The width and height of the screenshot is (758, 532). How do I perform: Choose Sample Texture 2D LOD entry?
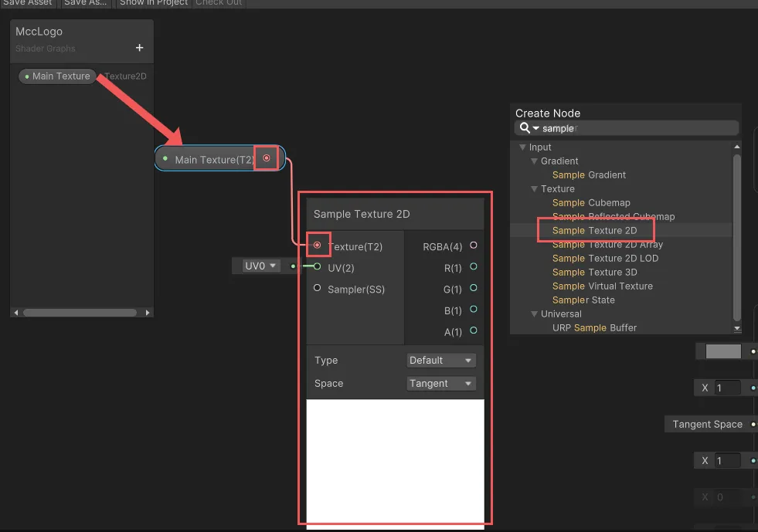click(x=605, y=259)
